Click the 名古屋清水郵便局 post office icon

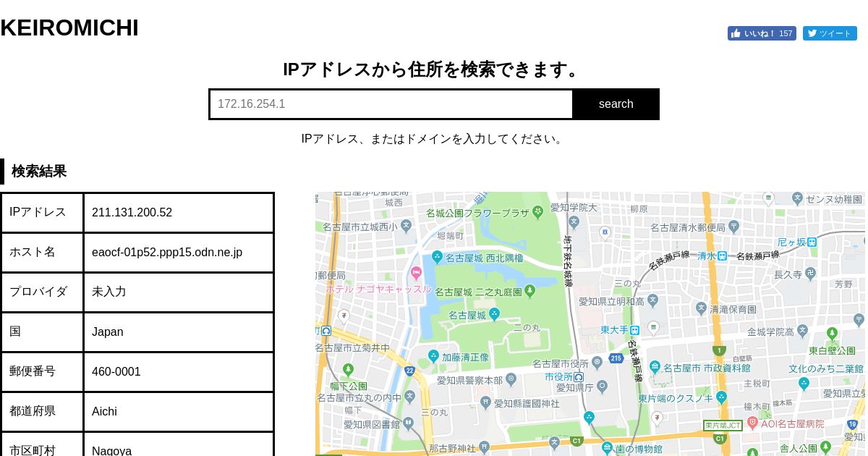tap(733, 227)
